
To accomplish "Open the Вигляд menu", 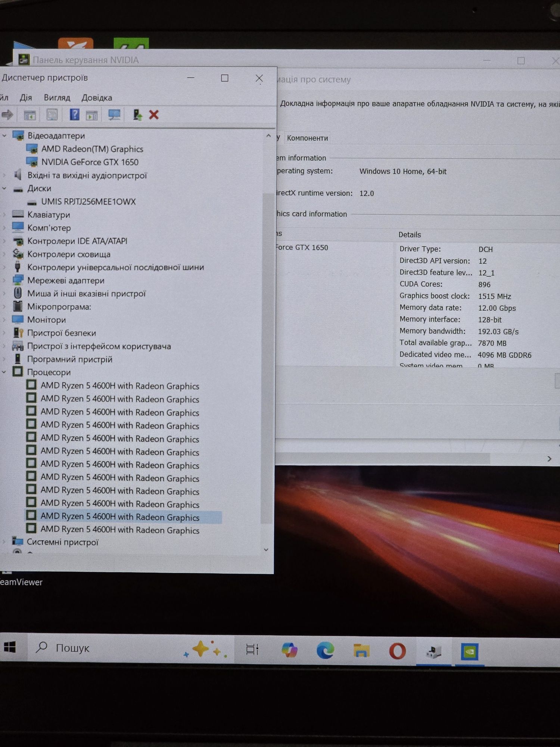I will click(x=57, y=97).
